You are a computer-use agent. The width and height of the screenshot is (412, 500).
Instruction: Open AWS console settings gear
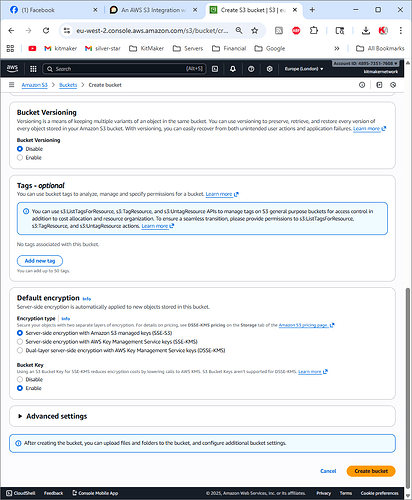(x=269, y=69)
